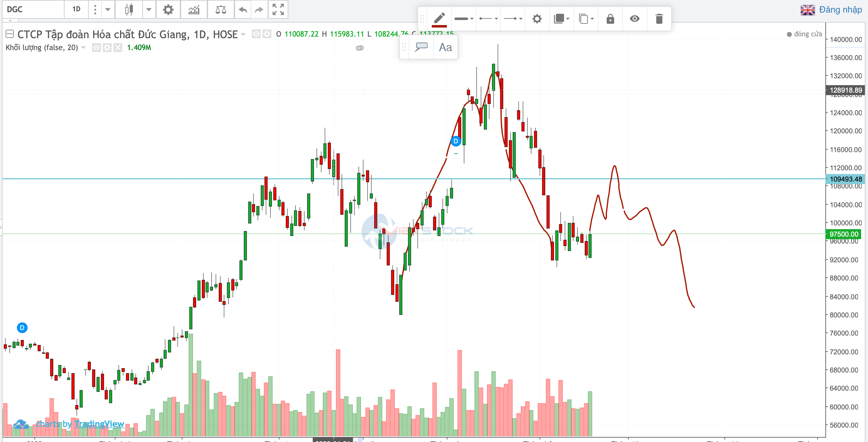
Task: Open Khối lượng indicator settings gear
Action: (x=107, y=48)
